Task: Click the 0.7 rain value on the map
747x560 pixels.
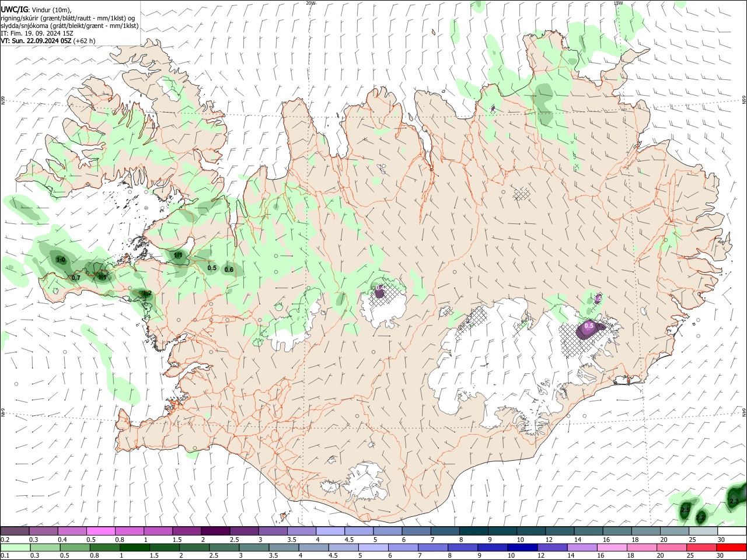Action: [76, 278]
